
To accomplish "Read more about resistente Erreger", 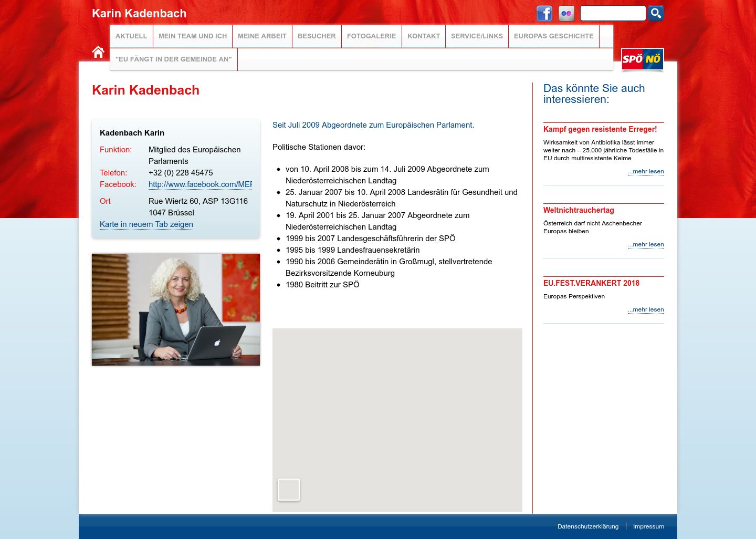I will tap(646, 171).
